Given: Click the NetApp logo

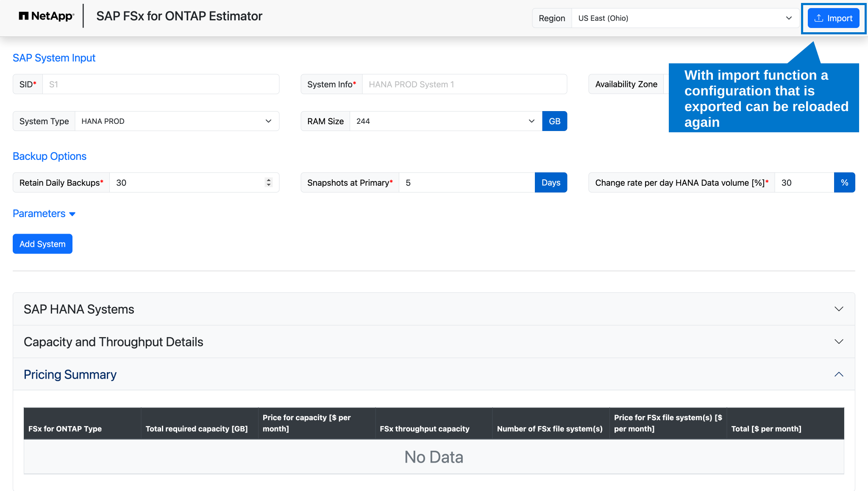Looking at the screenshot, I should click(x=46, y=16).
